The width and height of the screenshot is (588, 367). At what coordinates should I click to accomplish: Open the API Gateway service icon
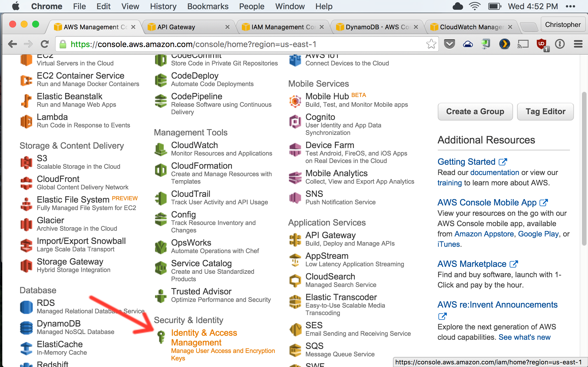tap(295, 240)
